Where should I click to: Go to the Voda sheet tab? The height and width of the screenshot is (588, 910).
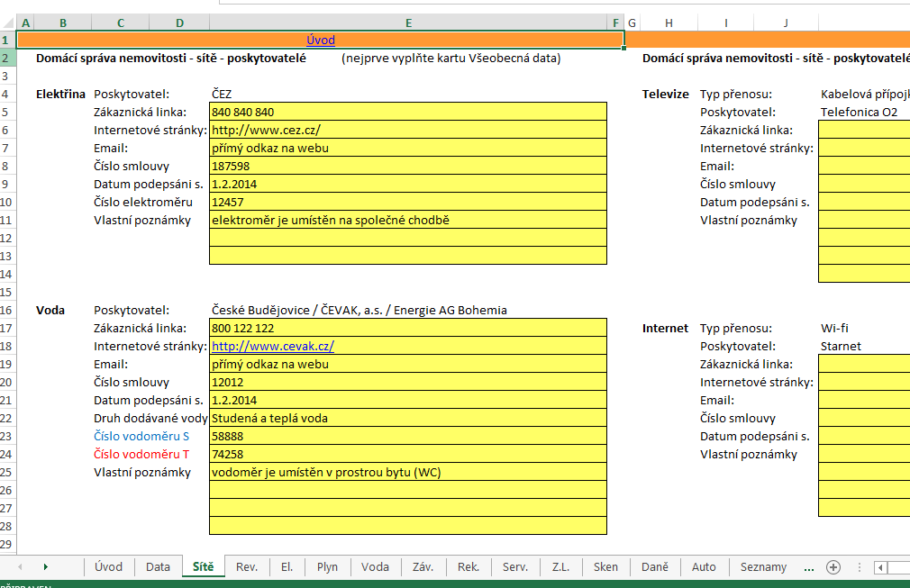[x=375, y=567]
